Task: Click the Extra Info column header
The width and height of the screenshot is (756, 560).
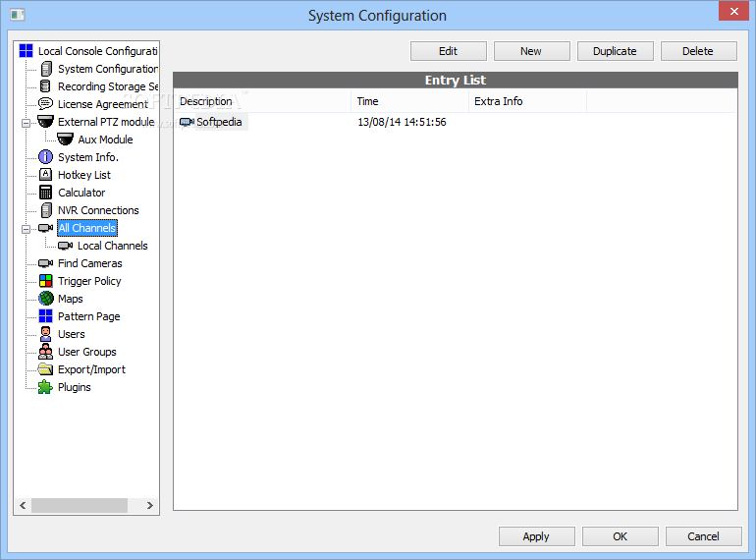Action: click(527, 101)
